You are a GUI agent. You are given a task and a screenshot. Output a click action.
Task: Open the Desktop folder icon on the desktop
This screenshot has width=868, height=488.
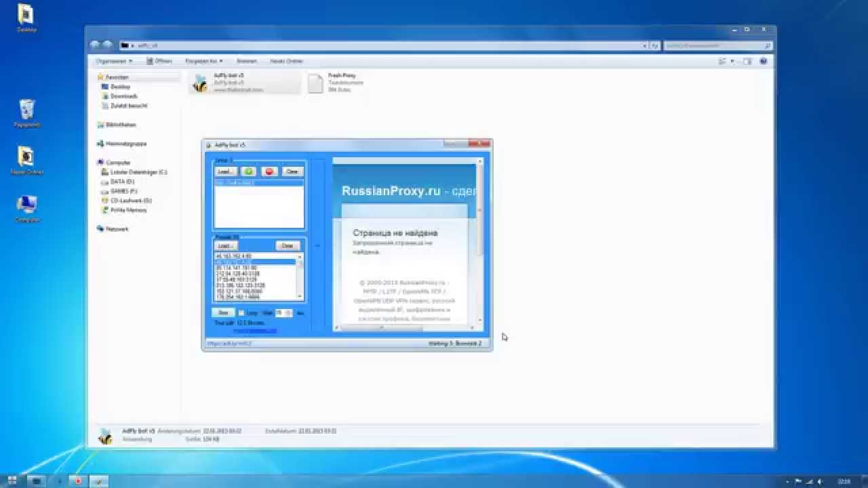[x=26, y=18]
